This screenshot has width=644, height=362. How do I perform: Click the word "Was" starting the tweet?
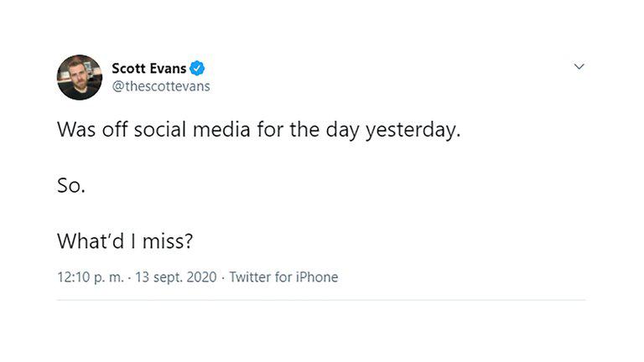click(x=75, y=132)
